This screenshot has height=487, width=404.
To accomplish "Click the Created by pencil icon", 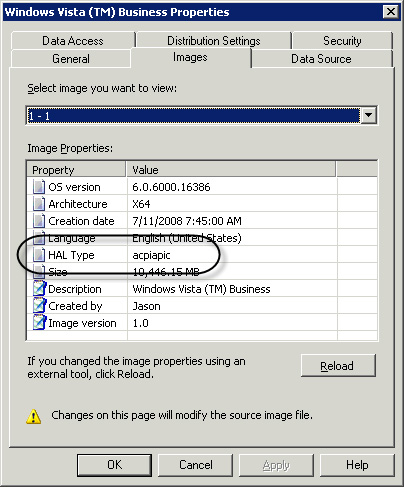I will click(39, 306).
